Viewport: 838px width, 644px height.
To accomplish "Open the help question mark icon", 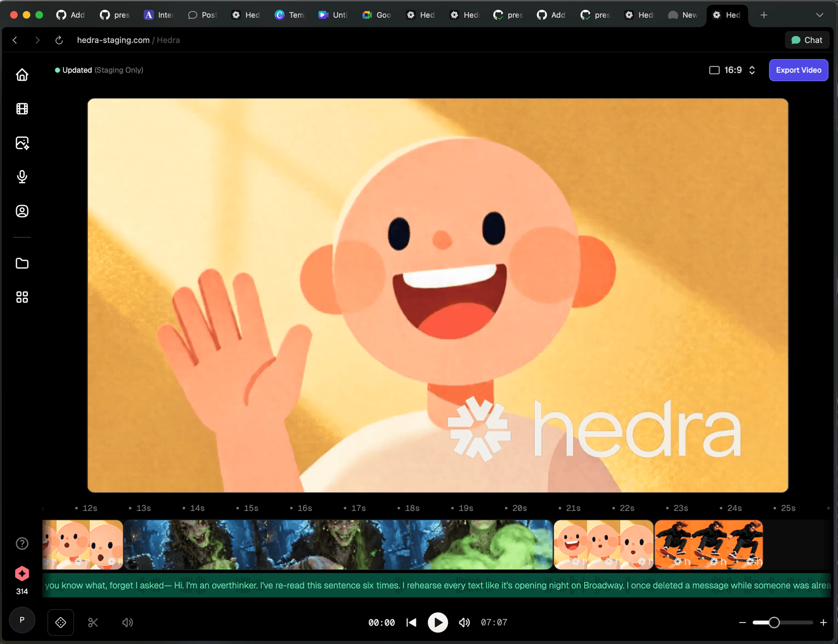I will (x=22, y=543).
